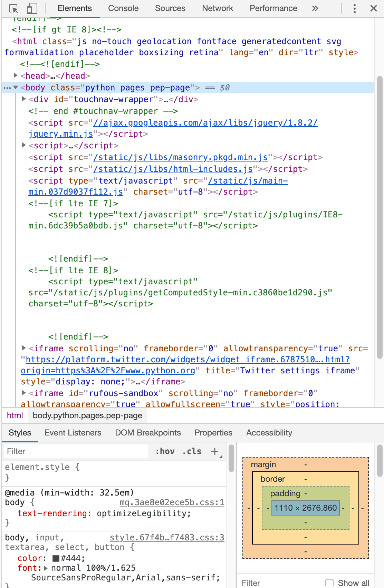Screen dimensions: 384x588
Task: Select the if lte IE 7 comment
Action: click(x=73, y=204)
